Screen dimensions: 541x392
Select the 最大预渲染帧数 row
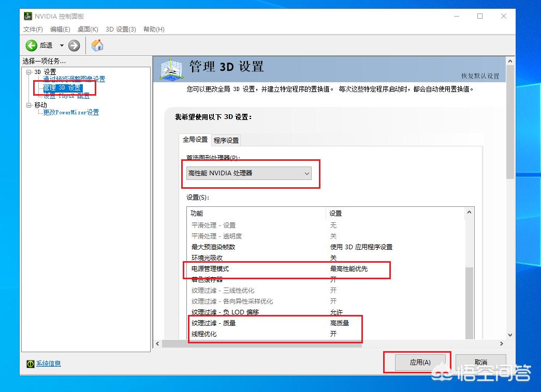click(326, 247)
